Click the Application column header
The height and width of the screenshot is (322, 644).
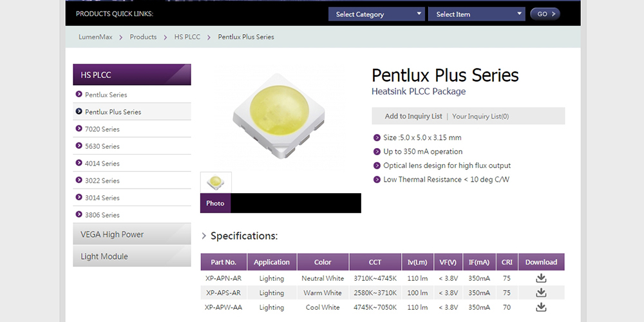(x=272, y=262)
